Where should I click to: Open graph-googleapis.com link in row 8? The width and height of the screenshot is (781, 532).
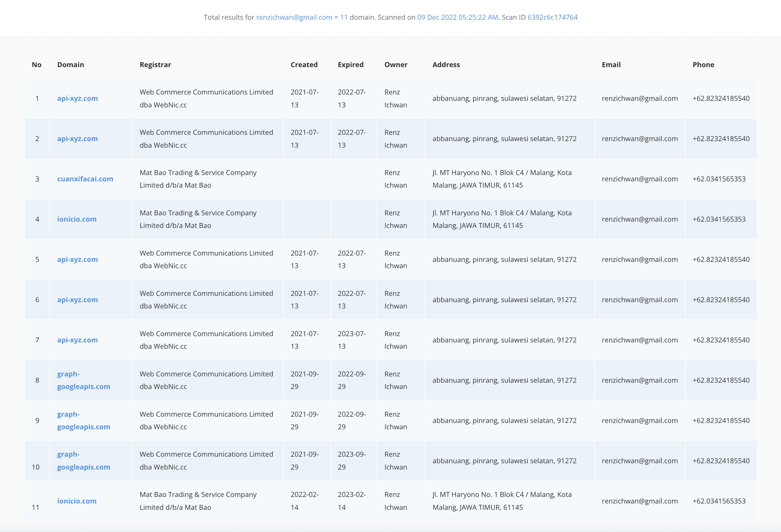click(83, 380)
